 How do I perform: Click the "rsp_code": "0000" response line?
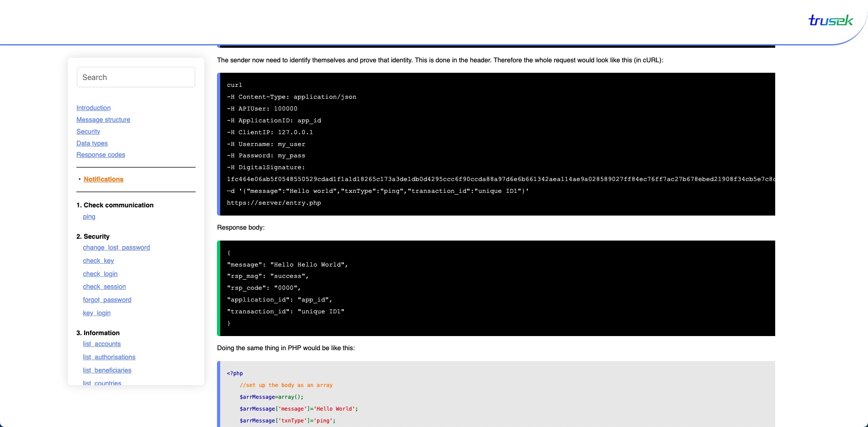[x=264, y=288]
